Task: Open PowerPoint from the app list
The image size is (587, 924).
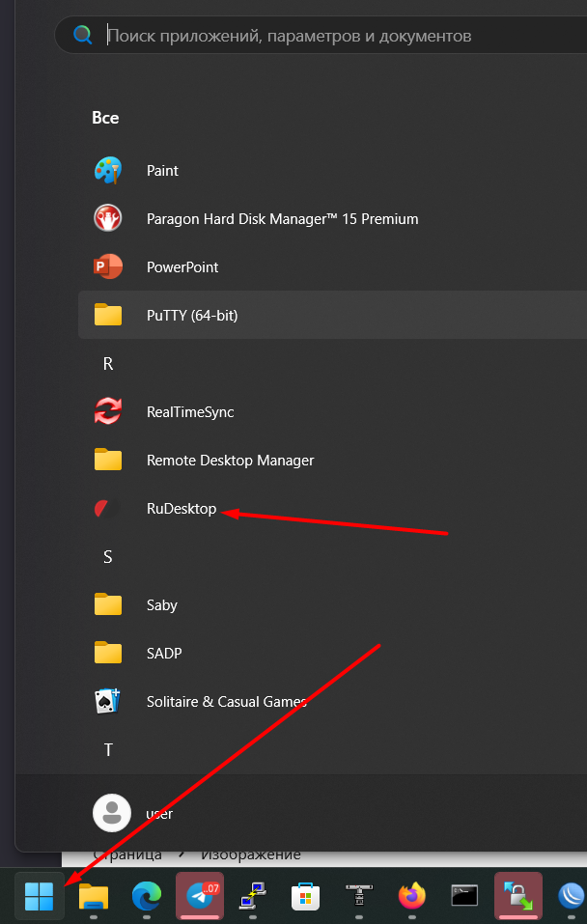Action: point(182,267)
